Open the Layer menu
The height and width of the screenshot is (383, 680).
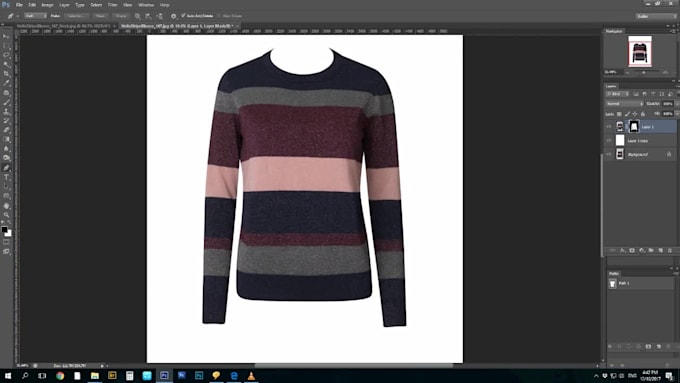[64, 5]
